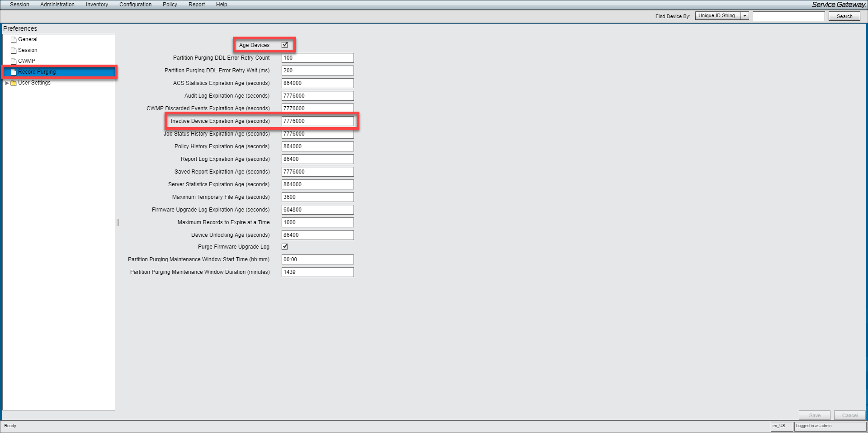This screenshot has height=433, width=868.
Task: Click the Search button
Action: tap(844, 16)
